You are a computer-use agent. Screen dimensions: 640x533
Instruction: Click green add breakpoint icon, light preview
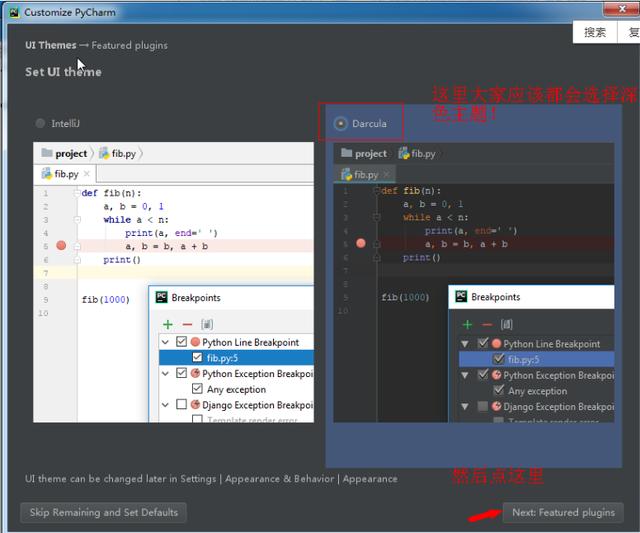pyautogui.click(x=168, y=324)
